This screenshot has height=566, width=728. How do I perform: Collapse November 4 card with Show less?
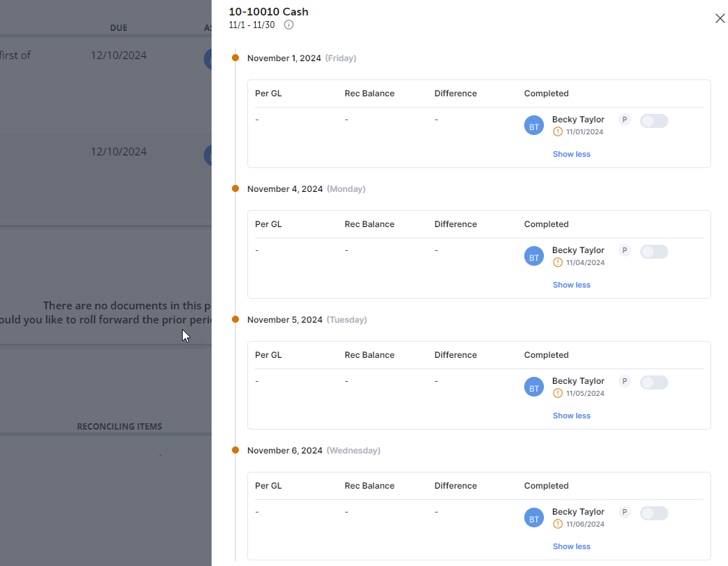pos(571,285)
